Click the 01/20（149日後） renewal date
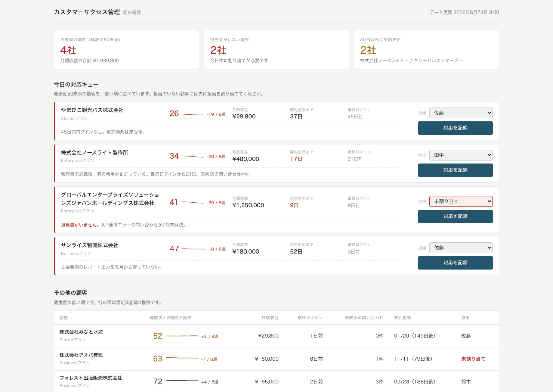This screenshot has width=553, height=392. (415, 336)
